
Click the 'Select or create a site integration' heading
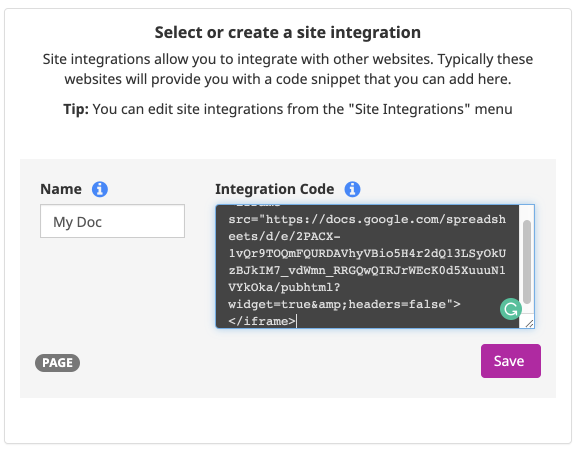(x=288, y=32)
